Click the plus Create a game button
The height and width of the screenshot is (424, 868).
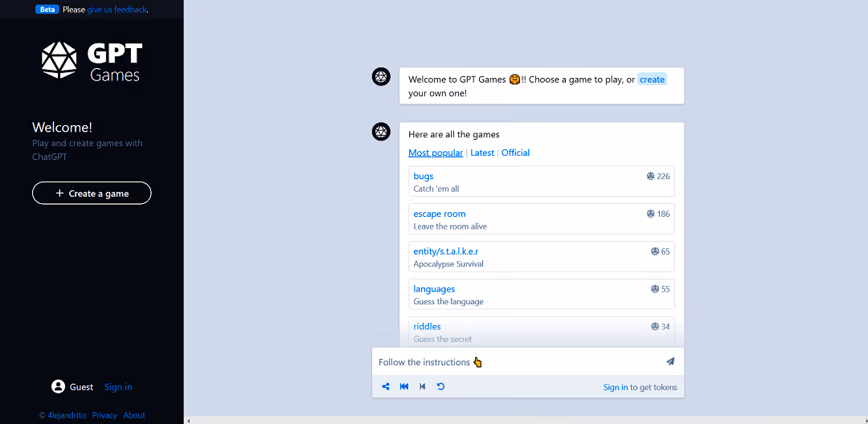[92, 193]
